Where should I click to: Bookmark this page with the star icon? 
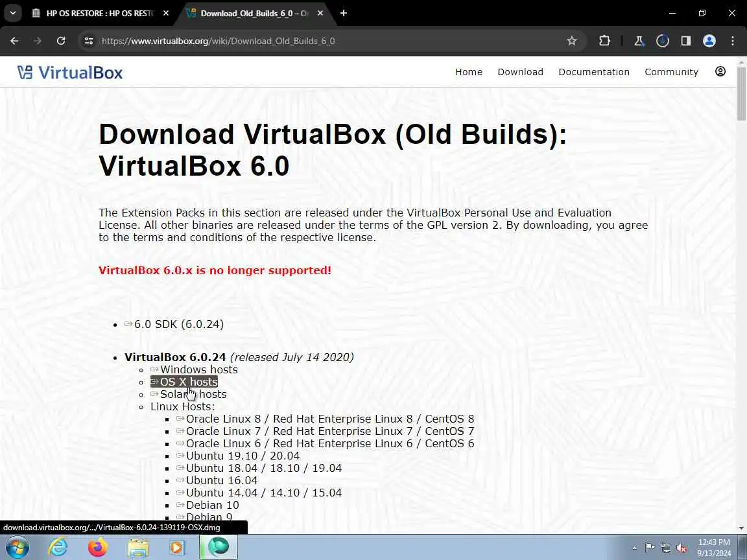pyautogui.click(x=572, y=41)
